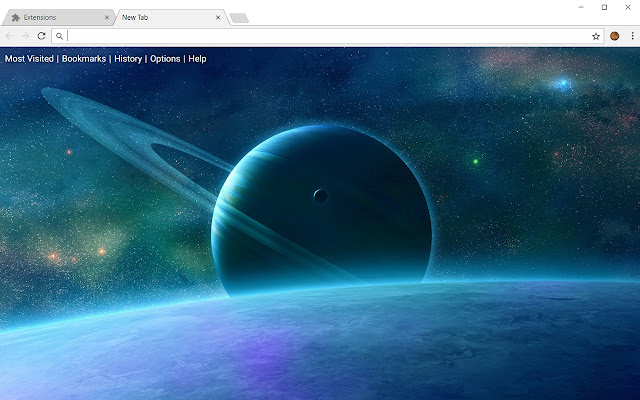Open a new tab with the tab-strip button
This screenshot has width=640, height=400.
pyautogui.click(x=239, y=18)
